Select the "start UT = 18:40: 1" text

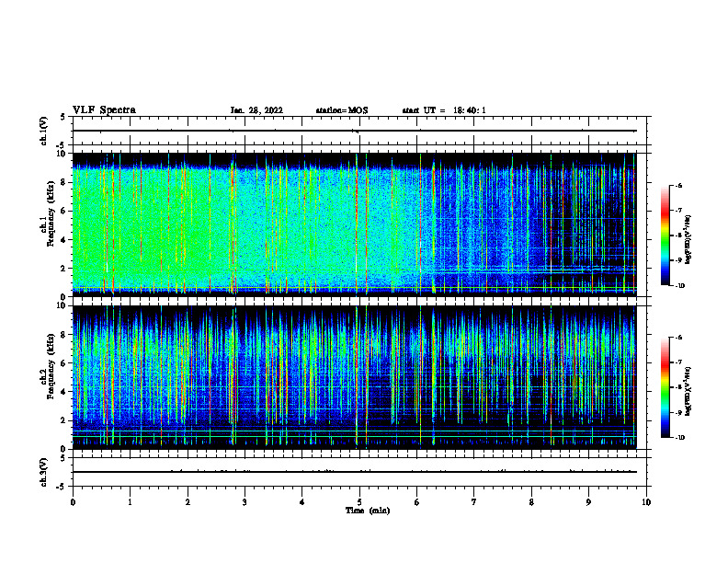444,110
